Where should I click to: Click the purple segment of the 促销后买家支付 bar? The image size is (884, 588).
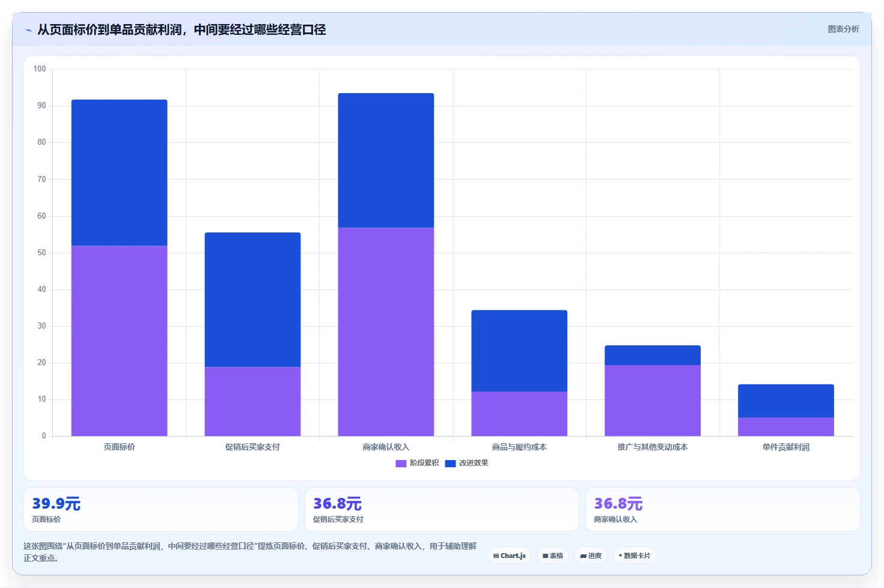(252, 401)
